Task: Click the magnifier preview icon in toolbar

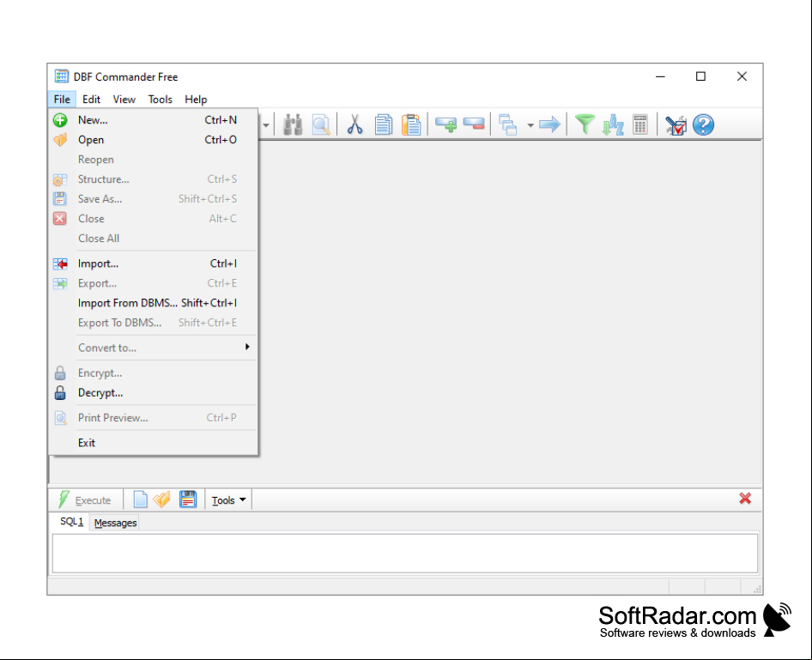Action: tap(321, 124)
